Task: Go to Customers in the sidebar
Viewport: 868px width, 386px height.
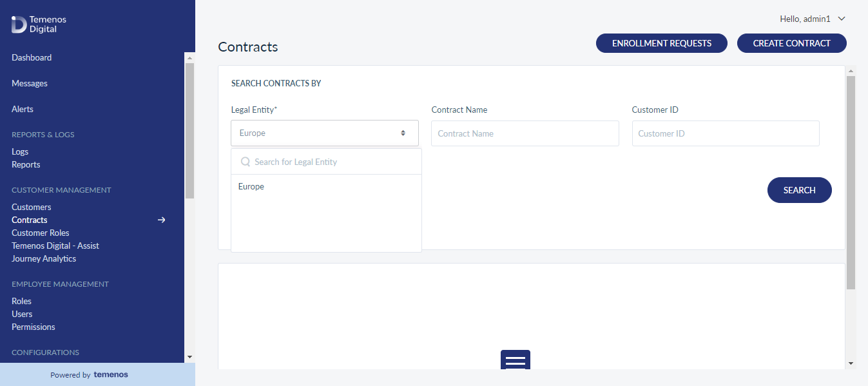Action: 32,207
